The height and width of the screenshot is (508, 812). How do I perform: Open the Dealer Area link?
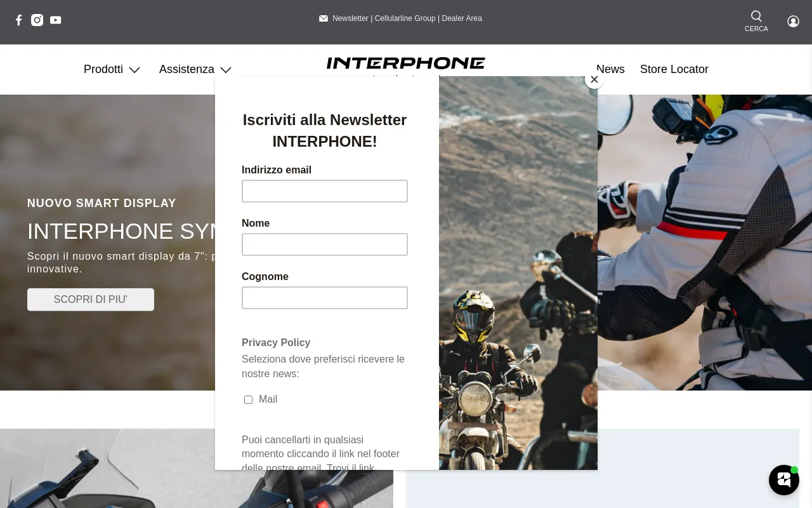pyautogui.click(x=462, y=18)
